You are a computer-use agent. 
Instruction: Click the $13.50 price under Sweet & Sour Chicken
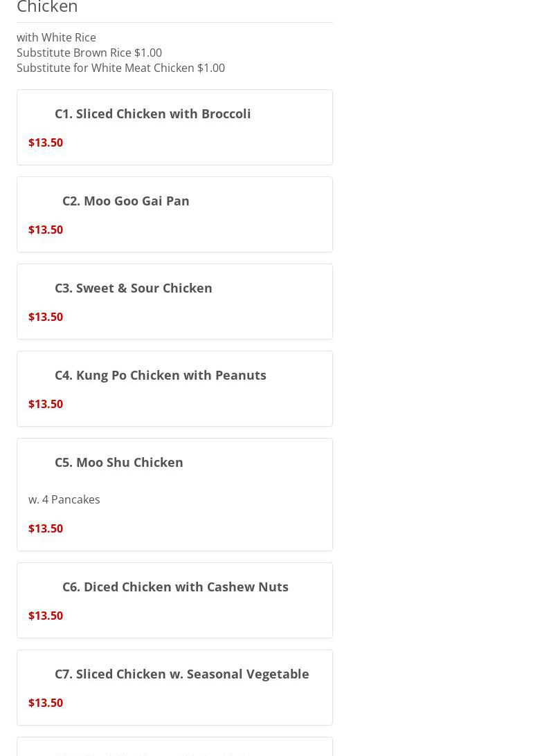(46, 317)
